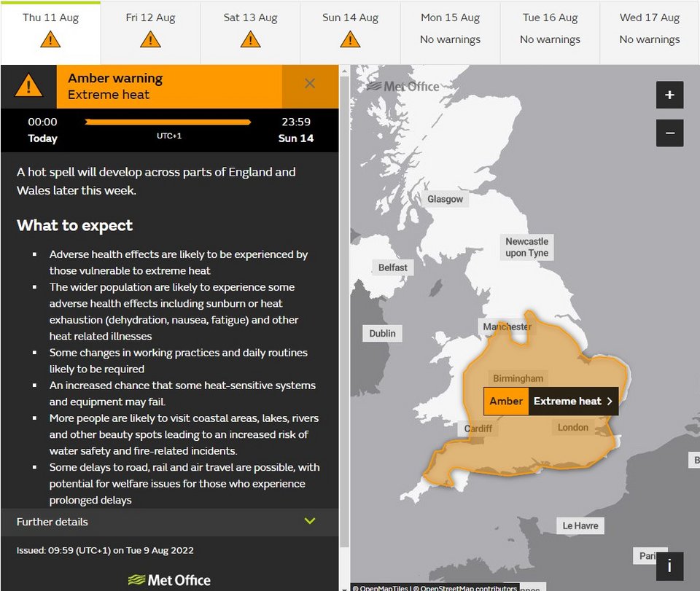Open the Amber Extreme heat map label
The width and height of the screenshot is (700, 591).
pos(551,401)
